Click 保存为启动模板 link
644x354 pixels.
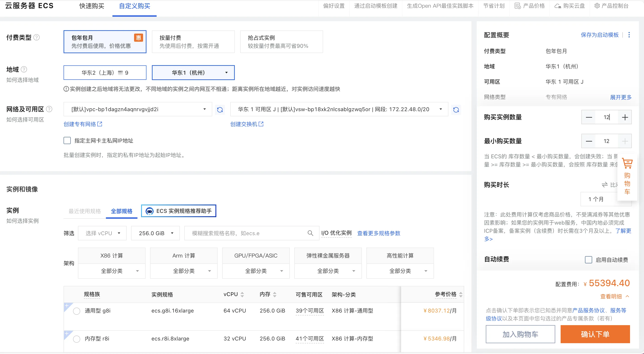(600, 35)
